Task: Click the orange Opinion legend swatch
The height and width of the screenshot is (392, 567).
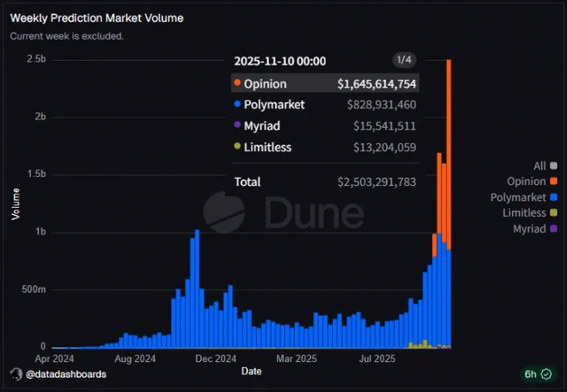Action: click(554, 181)
